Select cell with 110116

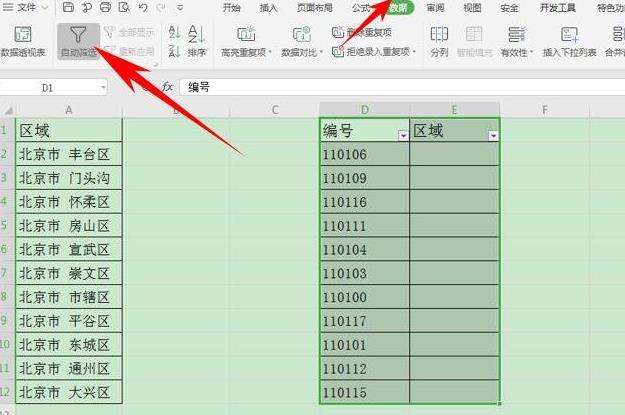point(364,202)
